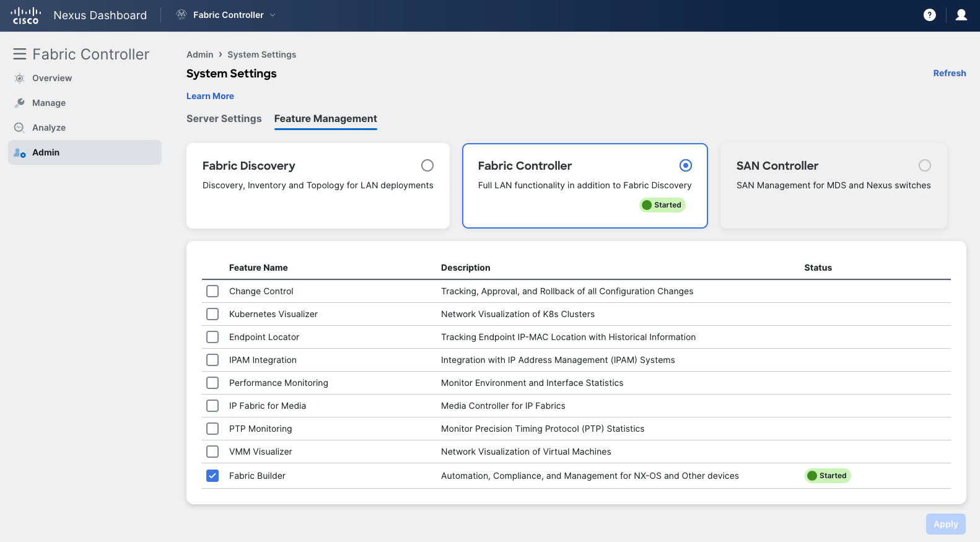
Task: Click the Nexus Dashboard title
Action: tap(100, 15)
